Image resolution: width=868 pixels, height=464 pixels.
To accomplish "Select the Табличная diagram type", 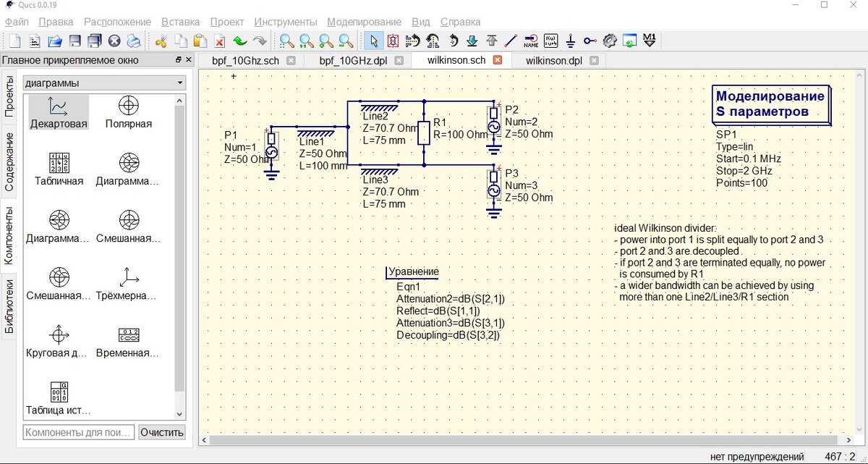I will click(59, 171).
